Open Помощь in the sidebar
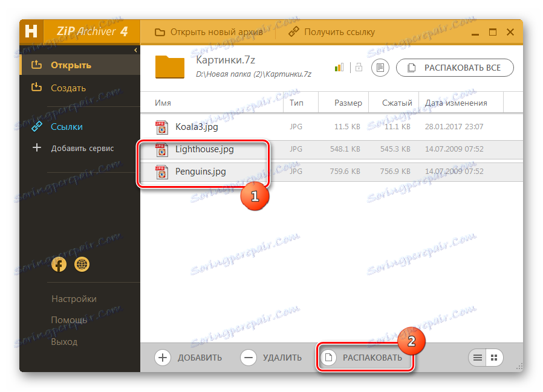The image size is (543, 392). (69, 320)
